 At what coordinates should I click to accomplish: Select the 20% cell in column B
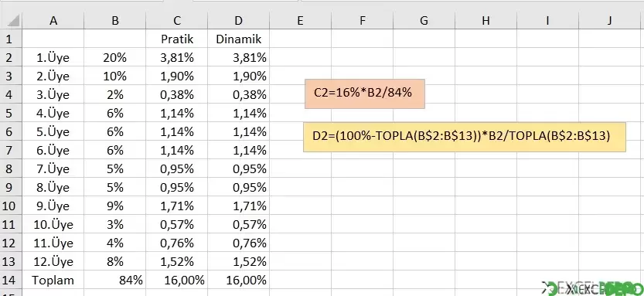115,58
